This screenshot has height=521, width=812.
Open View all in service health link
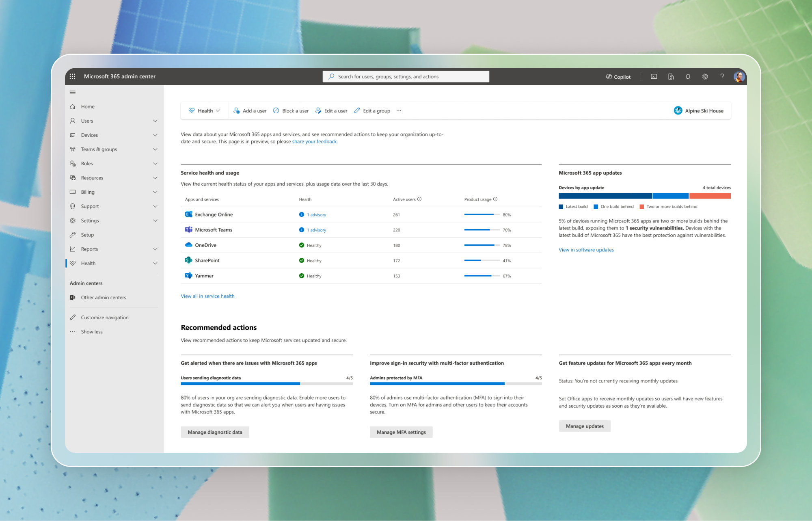point(207,296)
